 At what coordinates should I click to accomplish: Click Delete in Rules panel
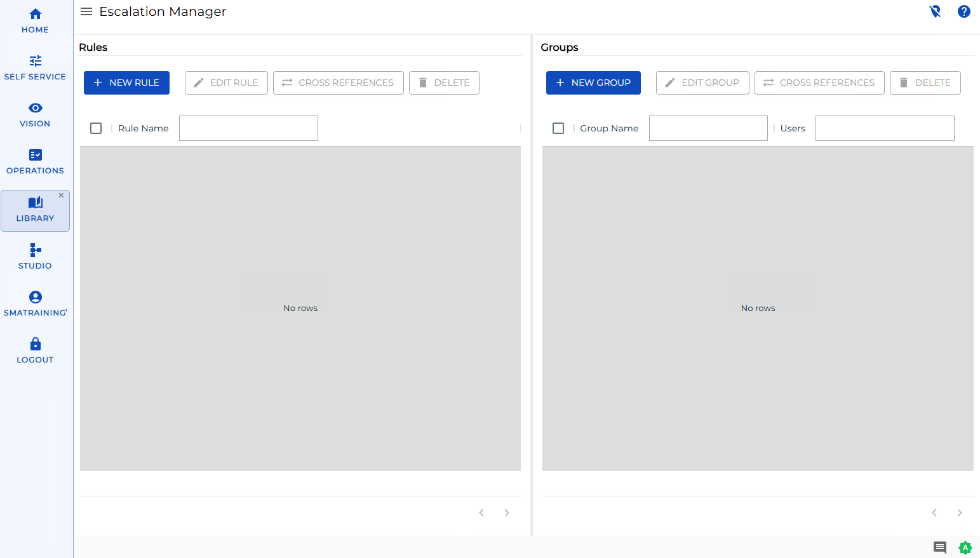click(444, 83)
